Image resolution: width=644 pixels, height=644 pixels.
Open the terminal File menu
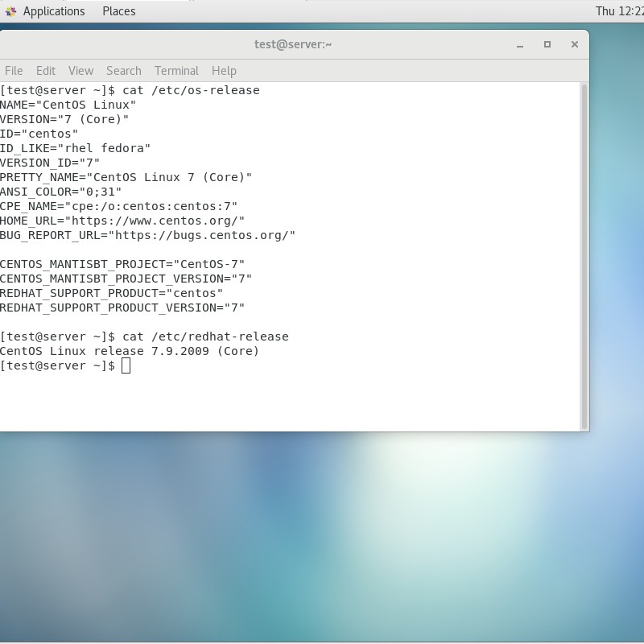pyautogui.click(x=14, y=71)
